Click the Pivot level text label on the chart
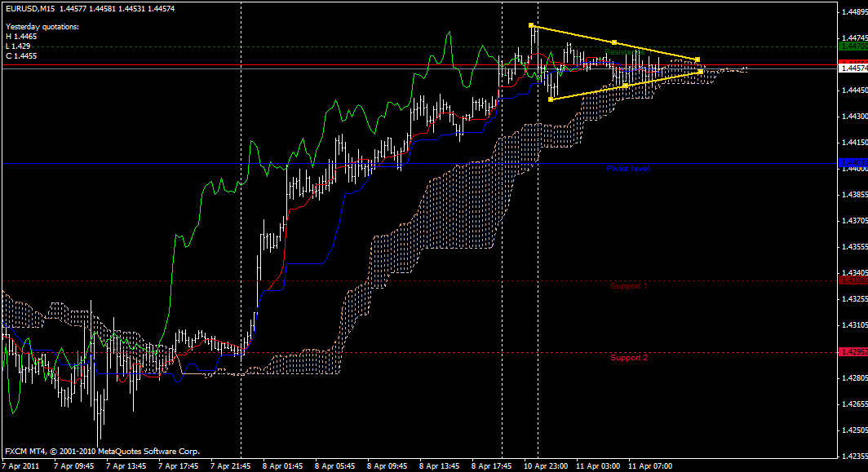Viewport: 868px width, 472px height. point(628,168)
